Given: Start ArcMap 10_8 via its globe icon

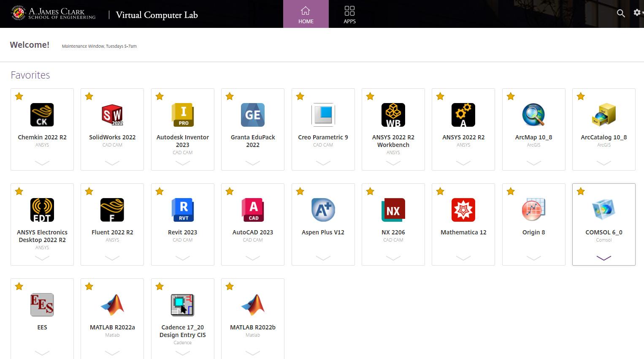Looking at the screenshot, I should pyautogui.click(x=533, y=115).
